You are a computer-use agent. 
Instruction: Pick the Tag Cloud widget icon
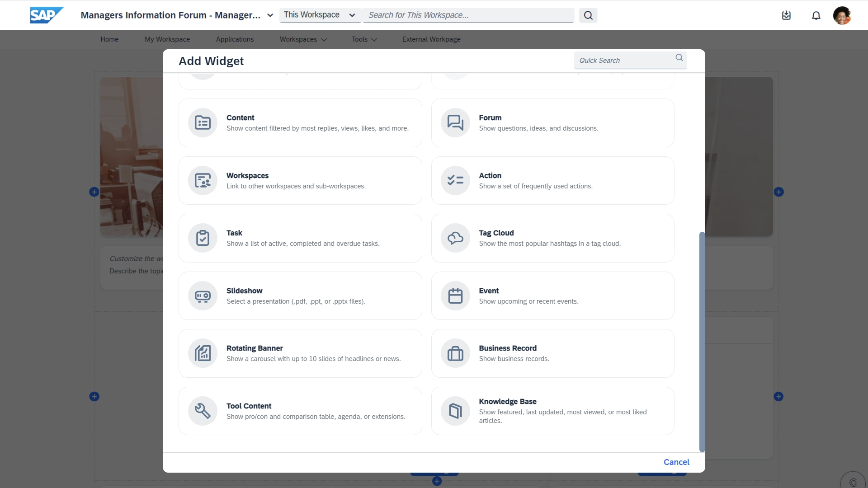click(x=455, y=238)
